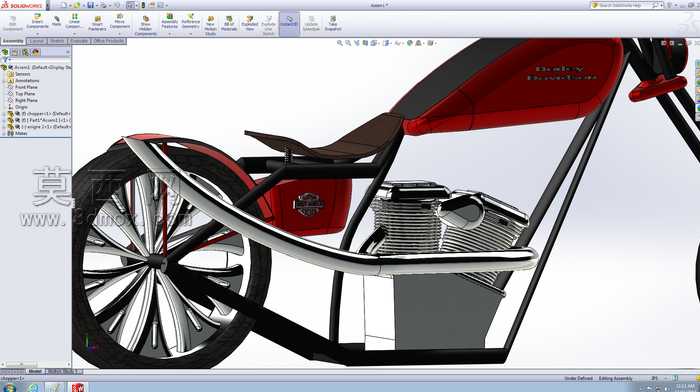Click Show Hidden Components

(x=146, y=25)
